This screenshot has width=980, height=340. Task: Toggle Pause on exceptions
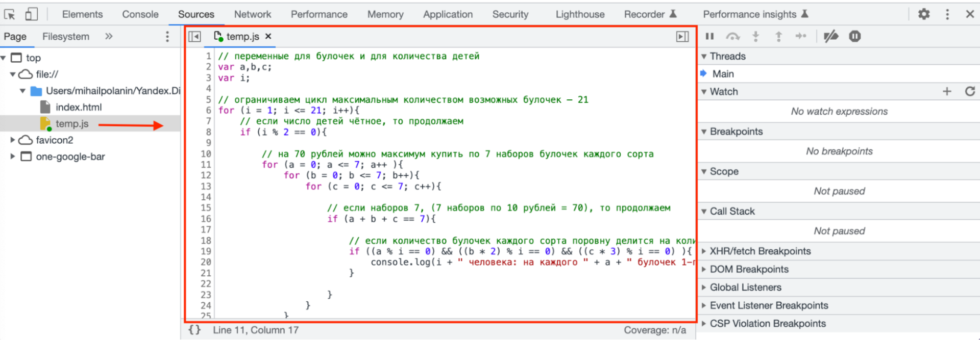pos(854,36)
